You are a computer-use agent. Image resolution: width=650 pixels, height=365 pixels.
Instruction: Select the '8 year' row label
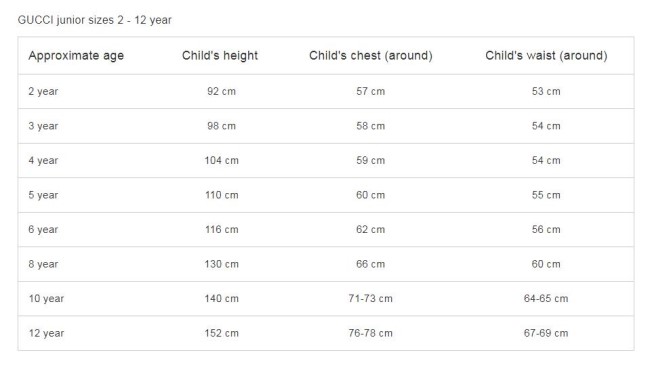pos(43,264)
